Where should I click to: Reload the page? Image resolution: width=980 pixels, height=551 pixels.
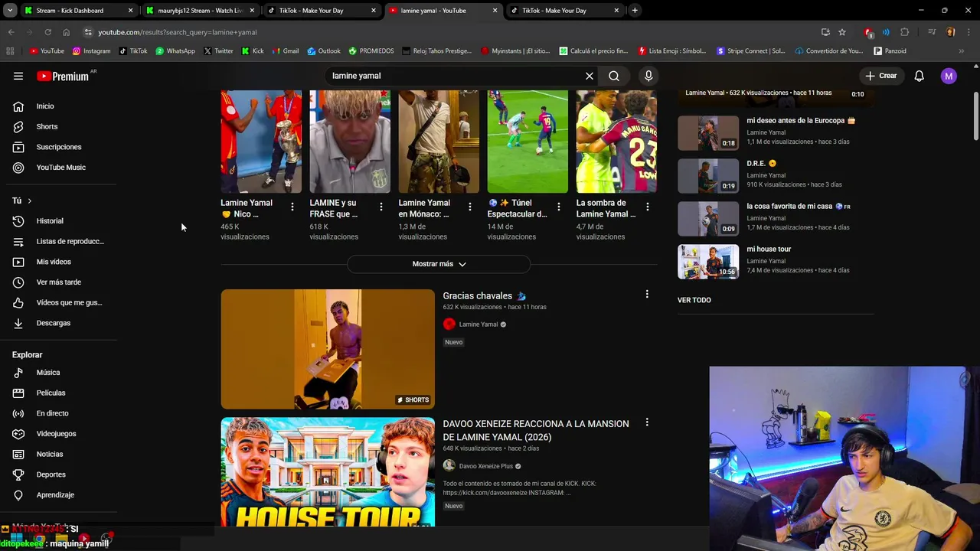click(47, 32)
